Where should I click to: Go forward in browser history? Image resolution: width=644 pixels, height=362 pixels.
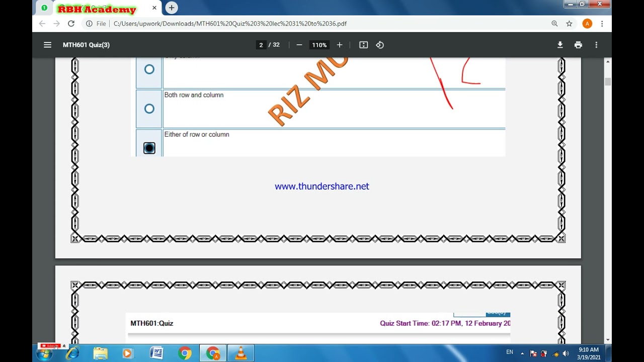pos(56,24)
